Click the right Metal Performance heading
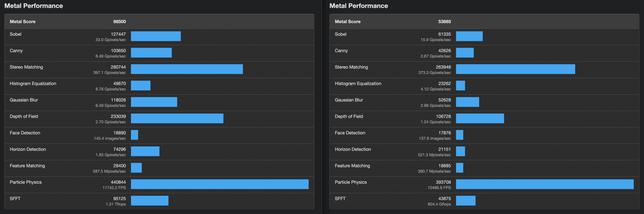Viewport: 644px width, 214px height. pos(358,6)
